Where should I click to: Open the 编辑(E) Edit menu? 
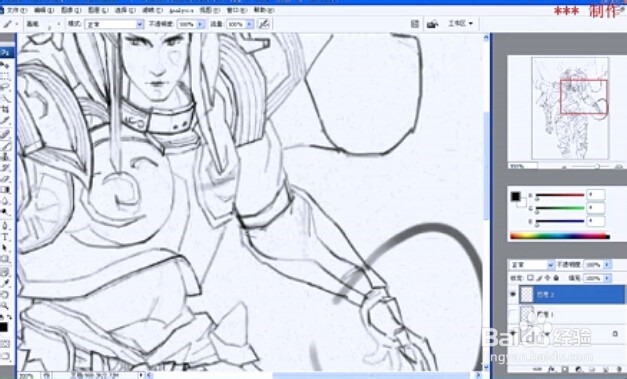pos(44,10)
